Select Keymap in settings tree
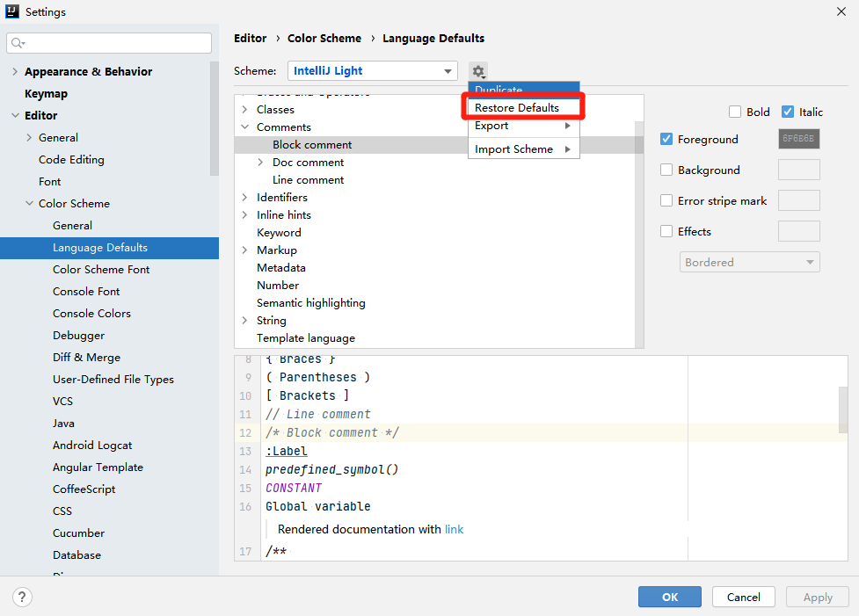The width and height of the screenshot is (859, 616). click(46, 94)
